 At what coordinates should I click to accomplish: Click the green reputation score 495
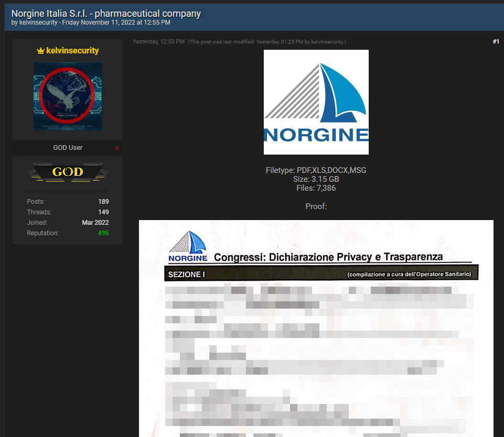click(x=103, y=233)
